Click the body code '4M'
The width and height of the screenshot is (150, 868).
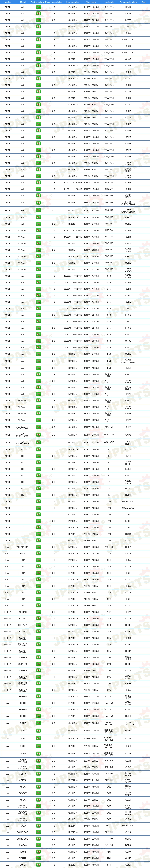coord(109,495)
